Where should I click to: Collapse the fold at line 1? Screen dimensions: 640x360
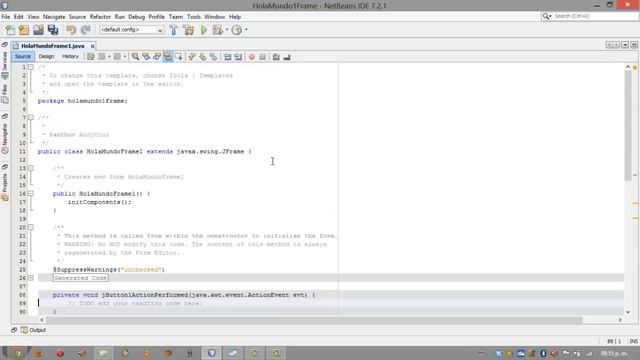point(31,67)
